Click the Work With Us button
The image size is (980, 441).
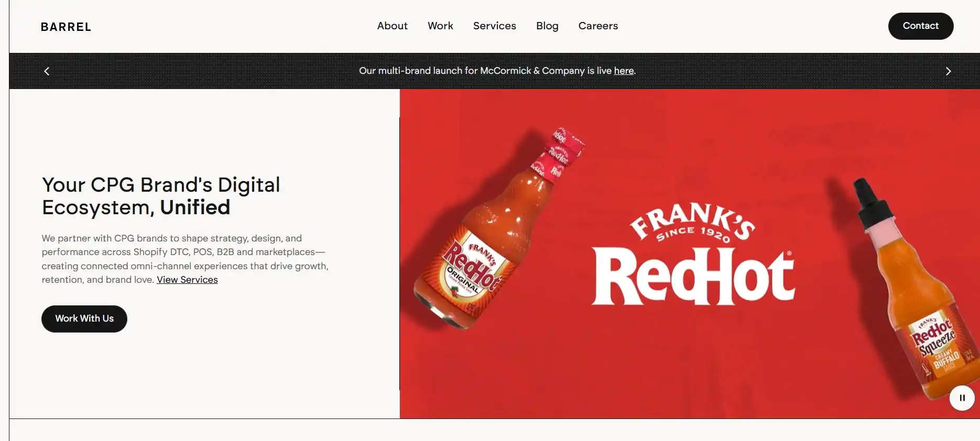84,318
